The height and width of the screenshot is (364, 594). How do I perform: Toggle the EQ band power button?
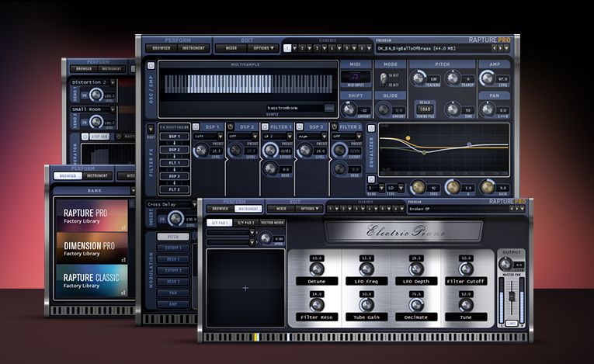(371, 179)
